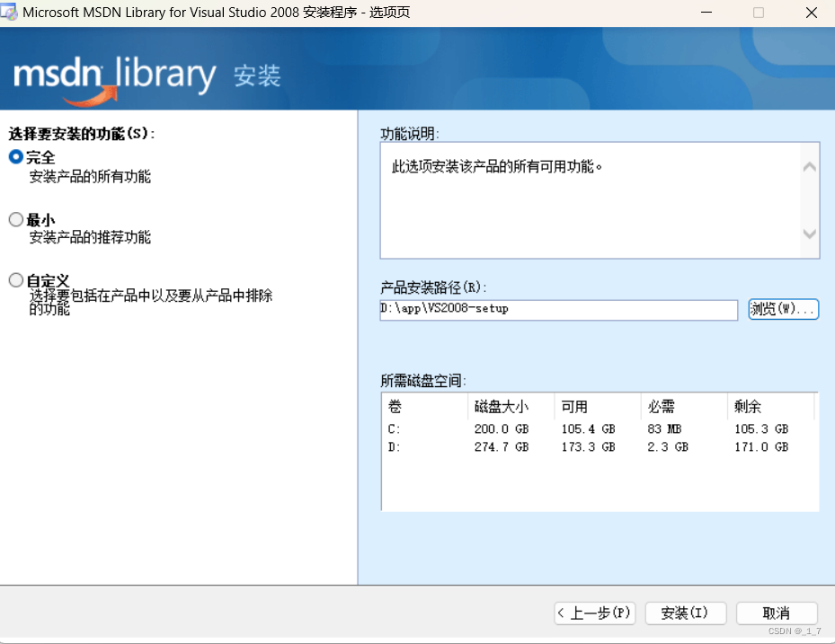The width and height of the screenshot is (835, 644).
Task: Click the description box scroll down arrow
Action: (810, 234)
